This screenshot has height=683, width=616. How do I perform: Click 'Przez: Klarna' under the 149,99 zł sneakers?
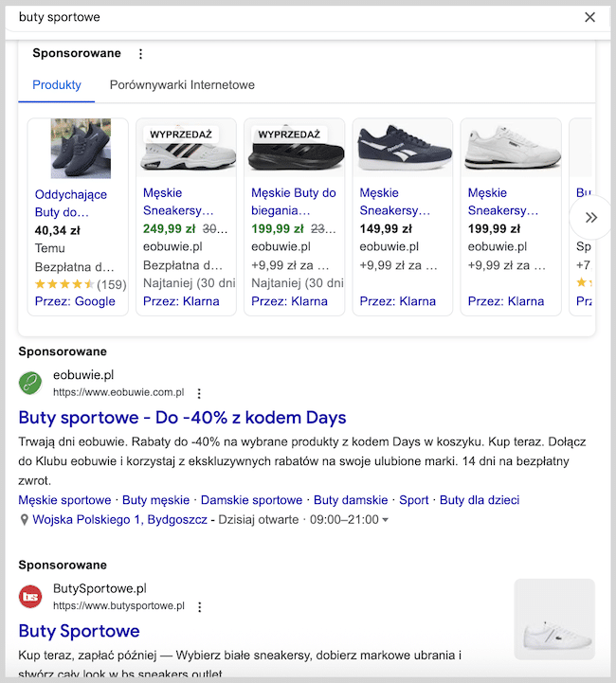pos(397,301)
